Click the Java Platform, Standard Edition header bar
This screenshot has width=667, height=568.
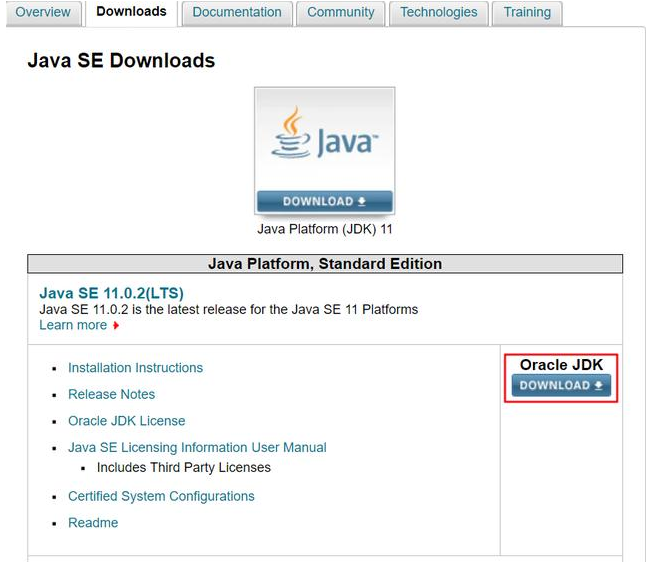324,264
